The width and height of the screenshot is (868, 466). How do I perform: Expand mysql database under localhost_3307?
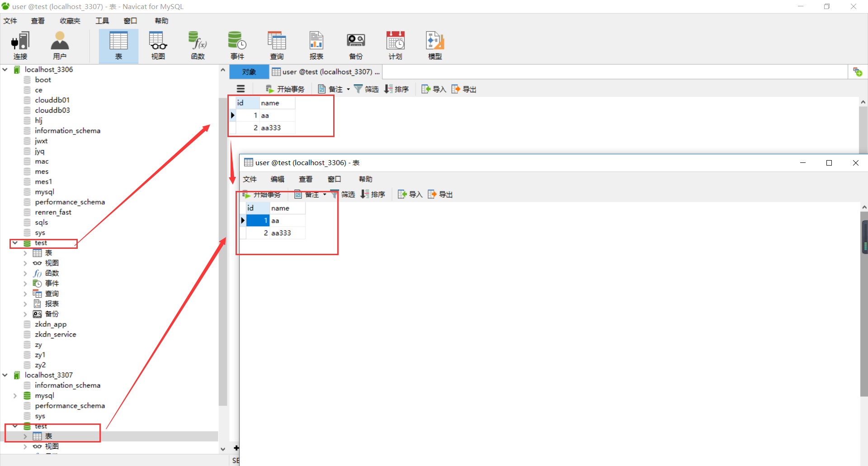tap(15, 395)
